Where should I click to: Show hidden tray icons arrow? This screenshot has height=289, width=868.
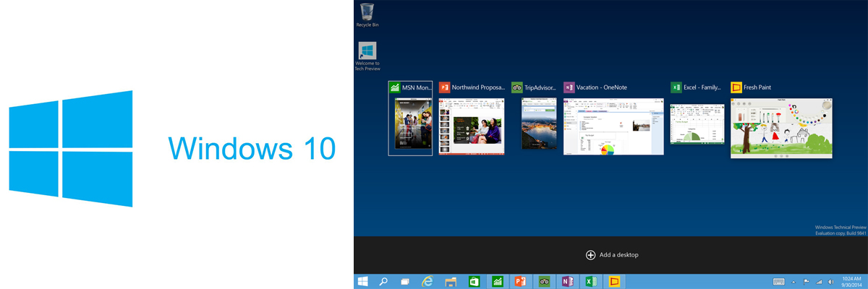point(793,282)
